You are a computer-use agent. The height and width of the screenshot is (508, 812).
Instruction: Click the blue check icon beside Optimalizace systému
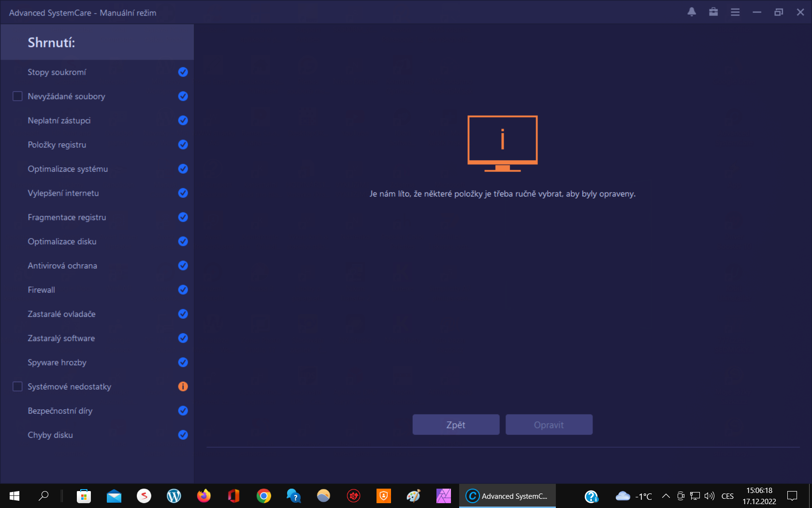click(x=183, y=169)
